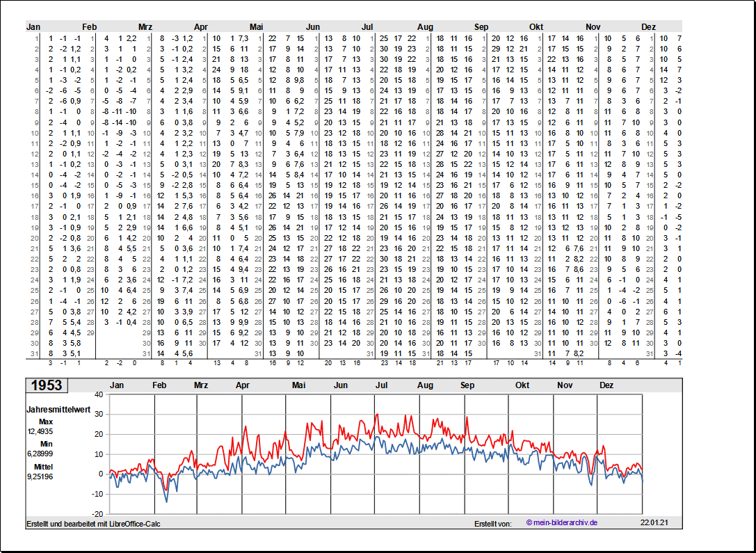Image resolution: width=756 pixels, height=553 pixels.
Task: Select the Okt header in the data table
Action: (x=536, y=27)
